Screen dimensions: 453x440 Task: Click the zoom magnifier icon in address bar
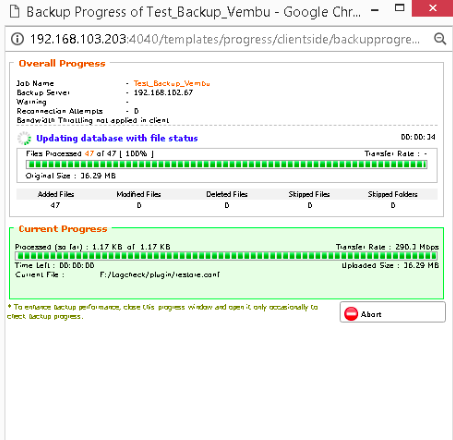pos(440,39)
